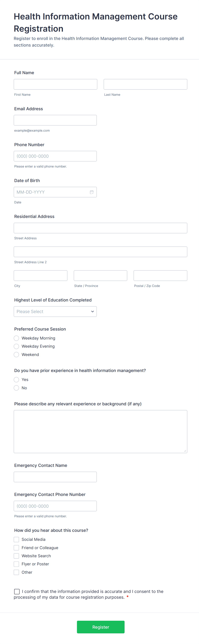Select No for prior experience
The height and width of the screenshot is (644, 199).
pos(16,388)
